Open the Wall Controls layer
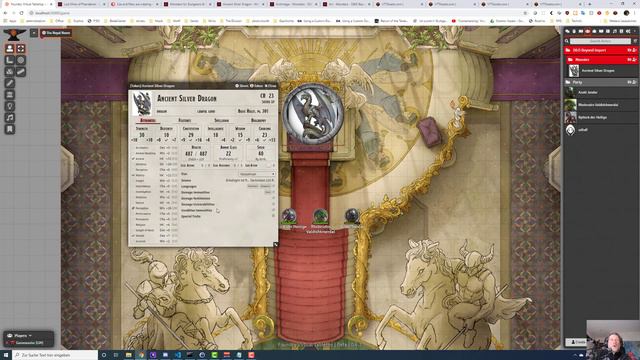The image size is (640, 360). pyautogui.click(x=10, y=95)
